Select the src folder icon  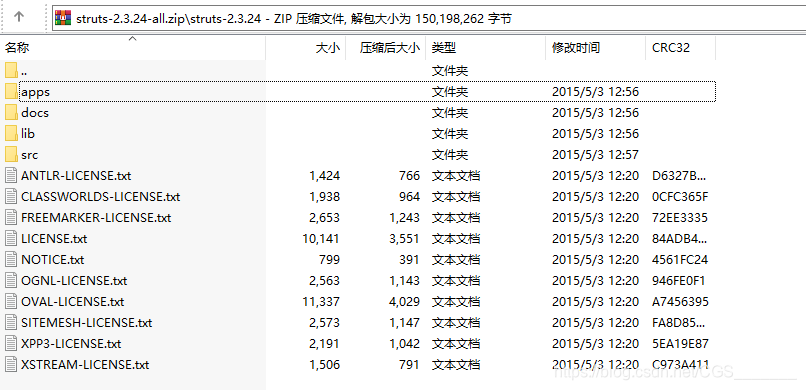click(x=11, y=155)
